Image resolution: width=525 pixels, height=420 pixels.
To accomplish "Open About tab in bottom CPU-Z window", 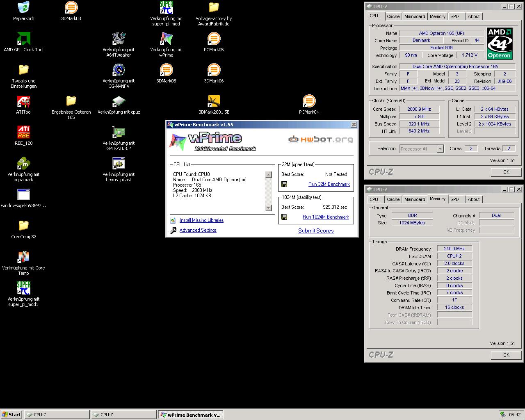I will click(474, 199).
